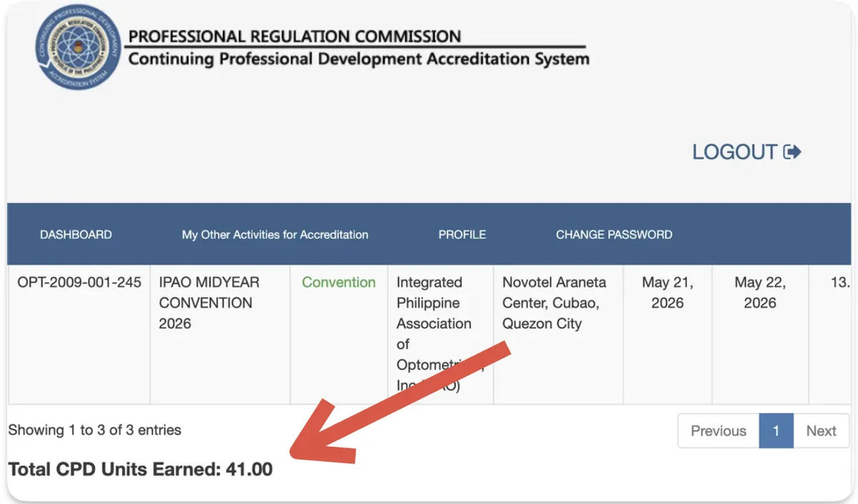Screen dimensions: 858x504
Task: Click the Professional Regulation Commission heading
Action: pyautogui.click(x=295, y=36)
